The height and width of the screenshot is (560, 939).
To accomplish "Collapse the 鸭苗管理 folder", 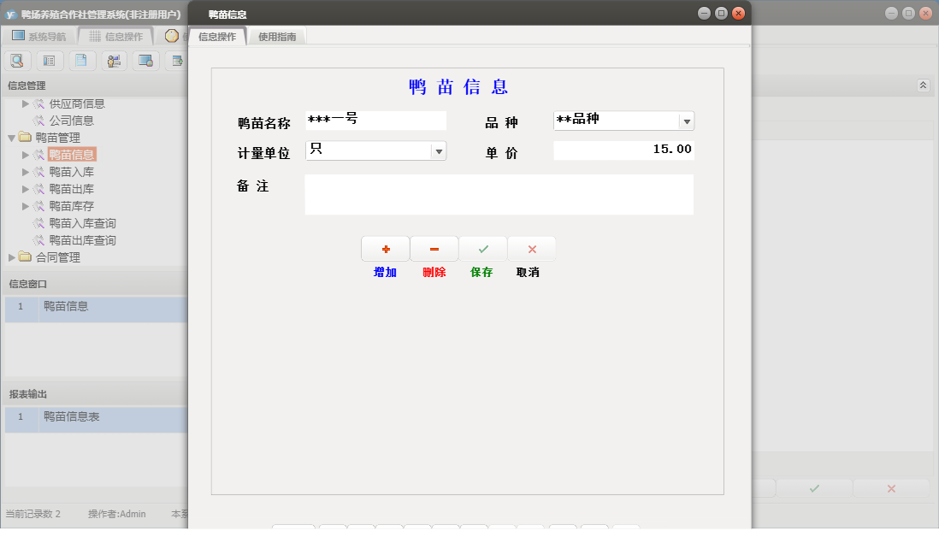I will (13, 137).
